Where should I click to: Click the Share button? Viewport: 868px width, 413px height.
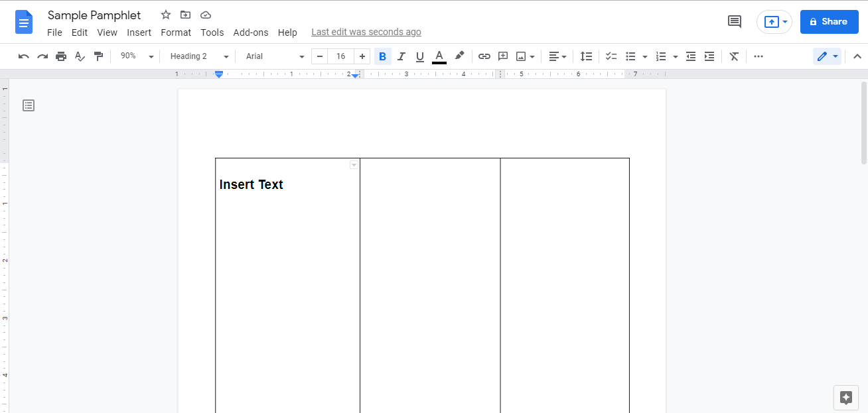click(829, 21)
